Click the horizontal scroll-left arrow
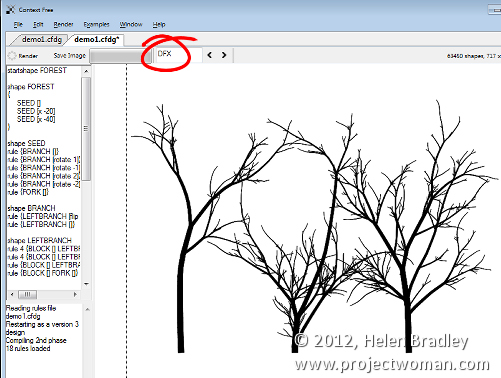501x378 pixels. click(12, 294)
